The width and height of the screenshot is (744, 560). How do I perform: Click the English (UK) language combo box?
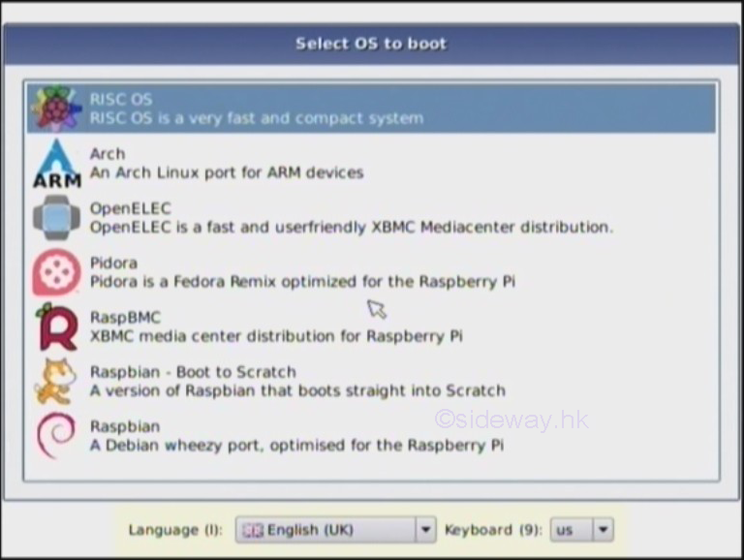(325, 530)
